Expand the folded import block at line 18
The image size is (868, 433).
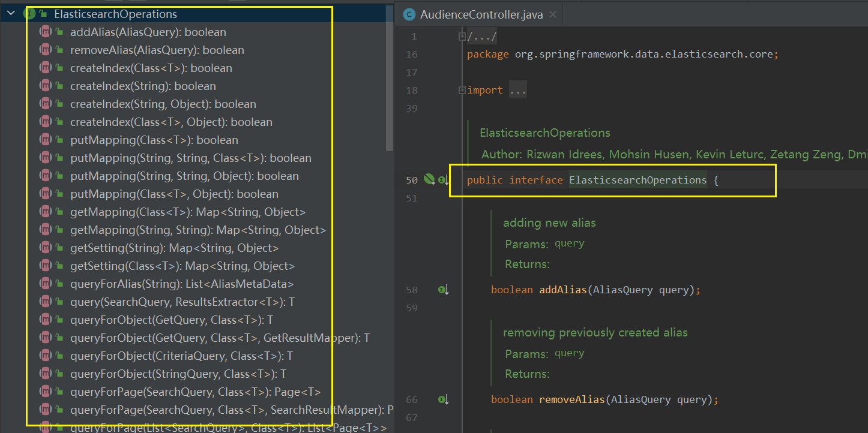click(462, 91)
